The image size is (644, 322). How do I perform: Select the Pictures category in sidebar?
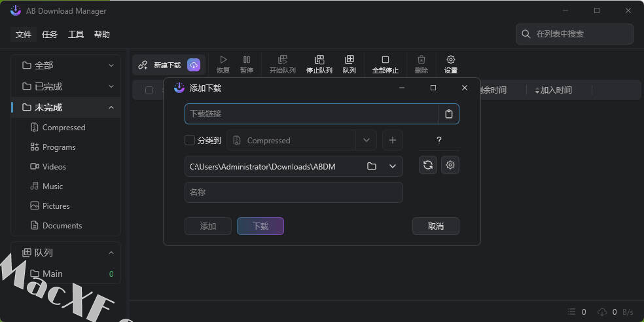coord(65,206)
